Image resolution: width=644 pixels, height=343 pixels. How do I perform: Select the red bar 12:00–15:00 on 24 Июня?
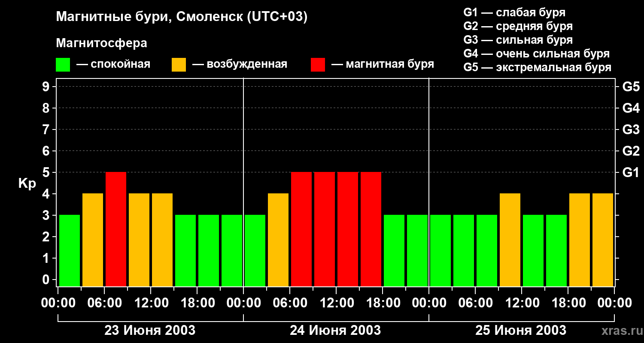[x=348, y=229]
